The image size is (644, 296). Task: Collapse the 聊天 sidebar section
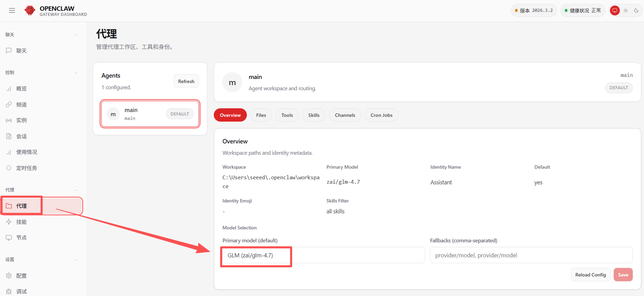(x=76, y=35)
